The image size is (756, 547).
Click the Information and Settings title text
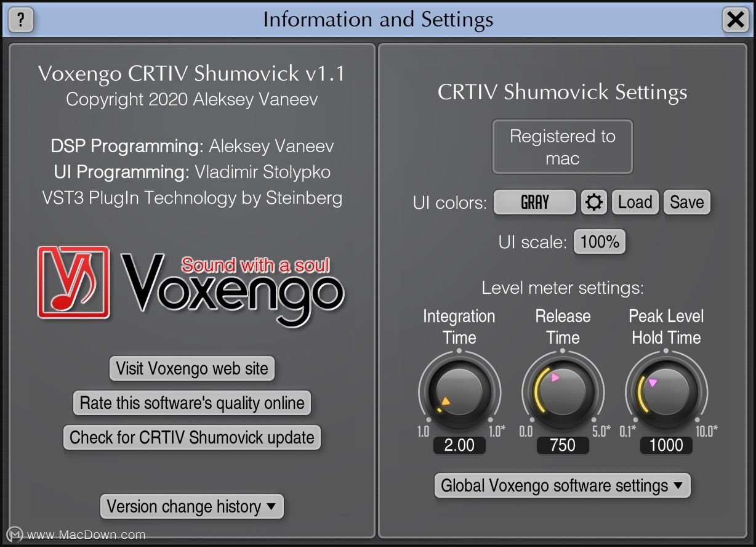pos(378,20)
